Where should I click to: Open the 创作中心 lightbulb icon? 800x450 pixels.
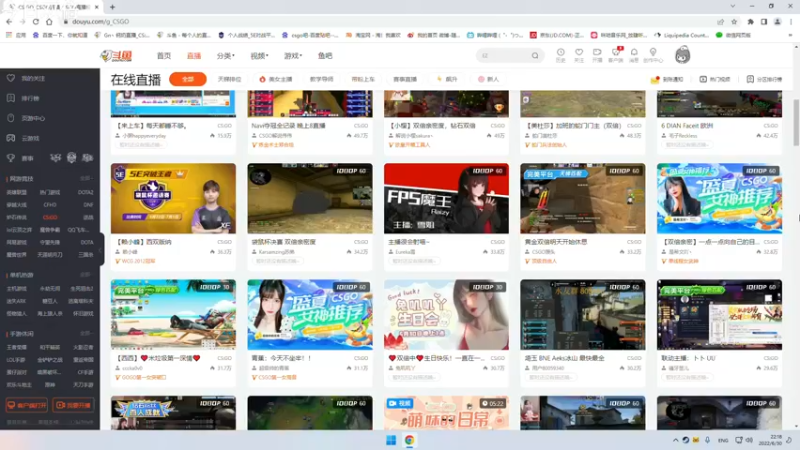(x=653, y=55)
